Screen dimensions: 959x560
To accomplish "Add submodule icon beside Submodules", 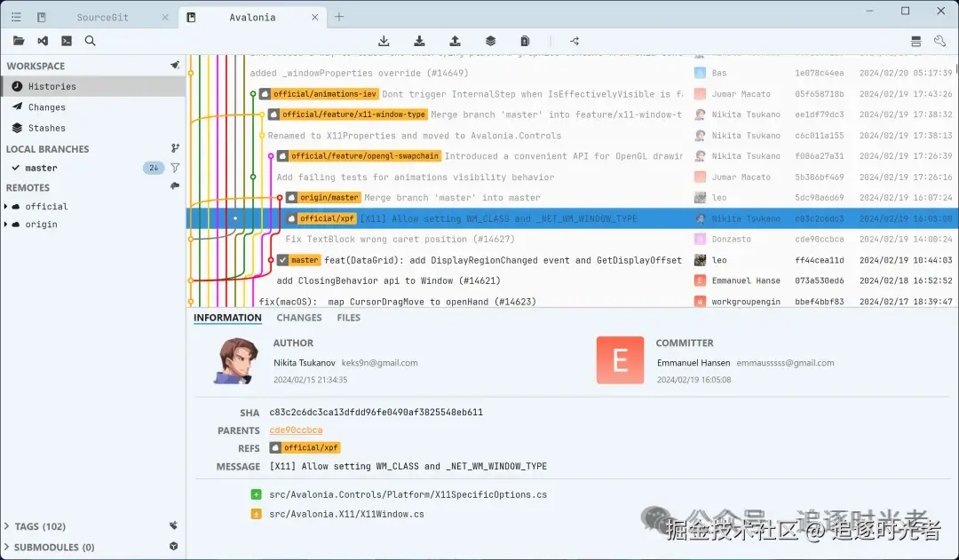I will [174, 546].
